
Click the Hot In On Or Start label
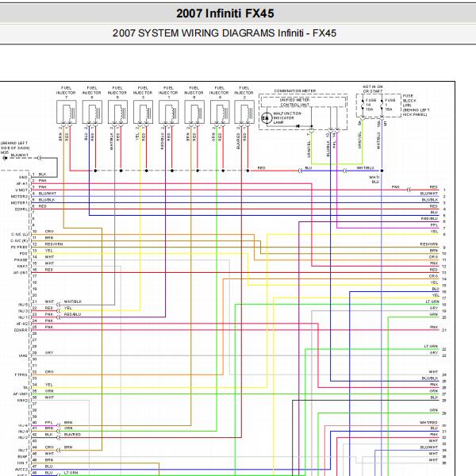(x=373, y=89)
